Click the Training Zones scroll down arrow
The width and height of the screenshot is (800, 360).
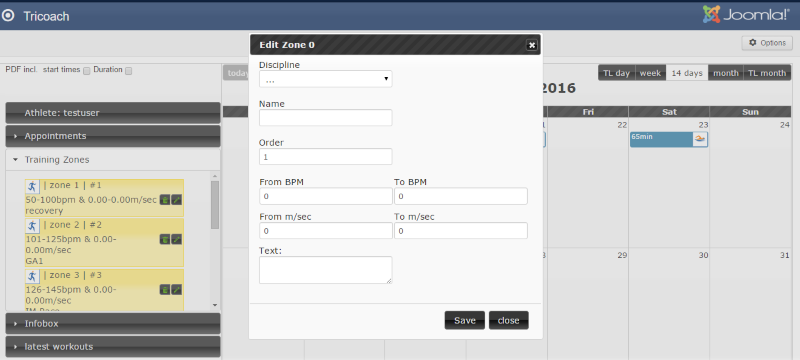click(x=215, y=305)
